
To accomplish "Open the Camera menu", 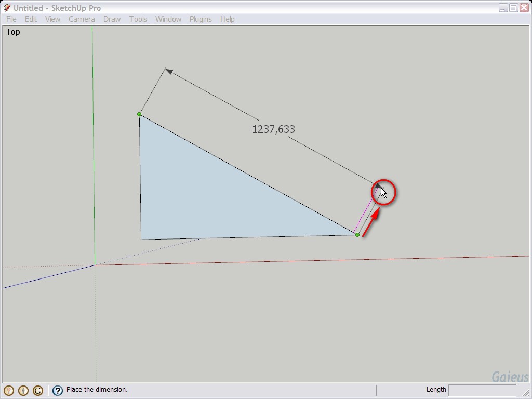I will click(x=82, y=19).
